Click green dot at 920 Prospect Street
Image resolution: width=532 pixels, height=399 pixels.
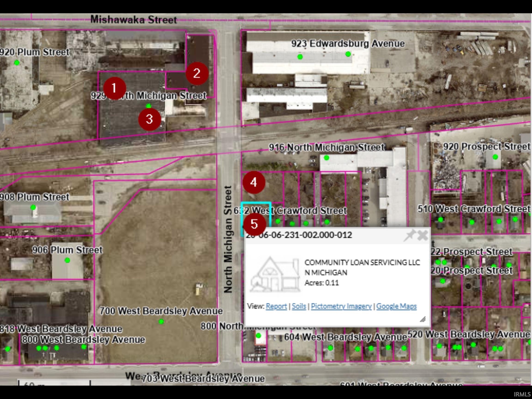[495, 157]
